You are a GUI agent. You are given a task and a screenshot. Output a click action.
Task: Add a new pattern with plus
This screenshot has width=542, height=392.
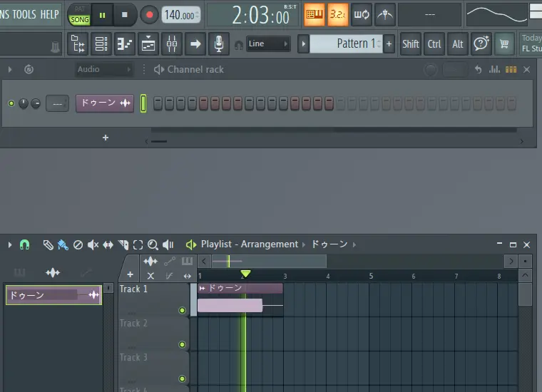pyautogui.click(x=389, y=44)
